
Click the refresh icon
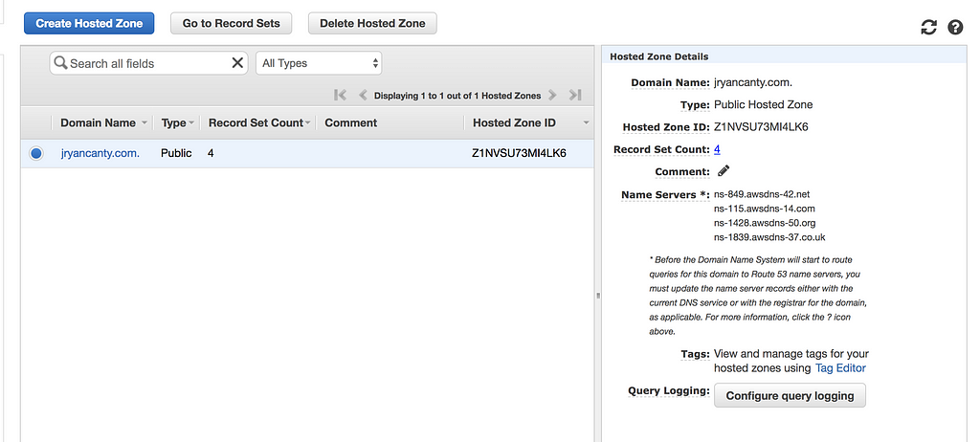928,27
